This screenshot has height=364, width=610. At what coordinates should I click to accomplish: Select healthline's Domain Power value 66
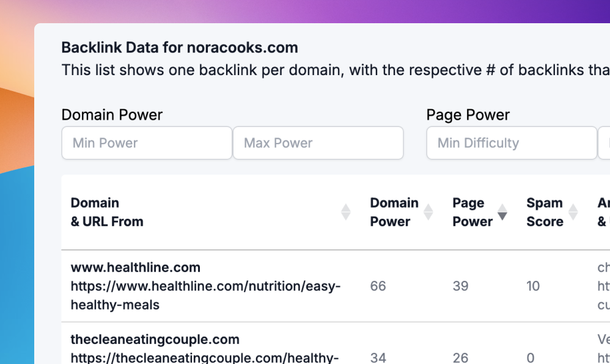tap(378, 286)
